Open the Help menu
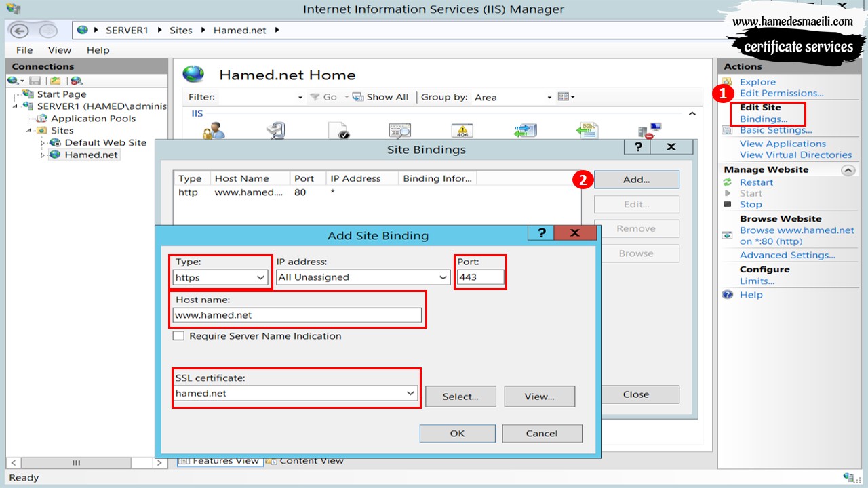Viewport: 868px width, 488px height. (x=98, y=50)
